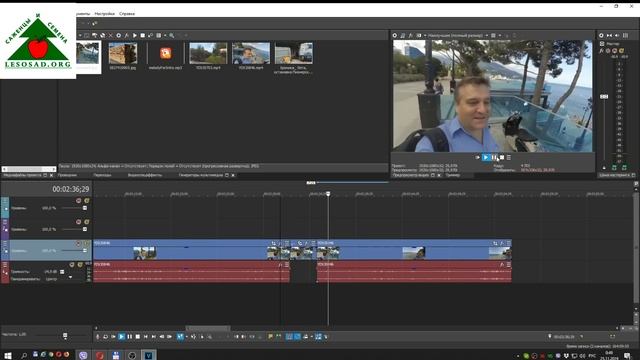Open video preview settings gear
The width and height of the screenshot is (640, 360).
click(395, 36)
